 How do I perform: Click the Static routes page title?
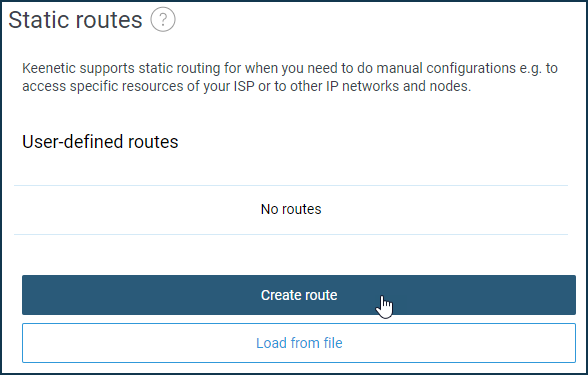[x=75, y=20]
